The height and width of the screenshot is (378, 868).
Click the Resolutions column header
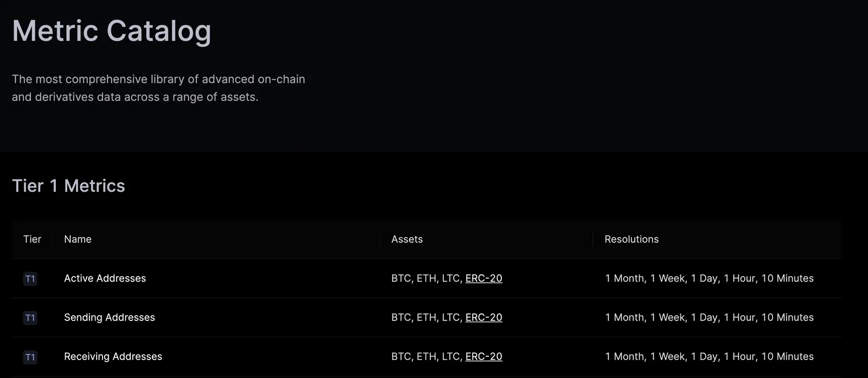tap(631, 239)
